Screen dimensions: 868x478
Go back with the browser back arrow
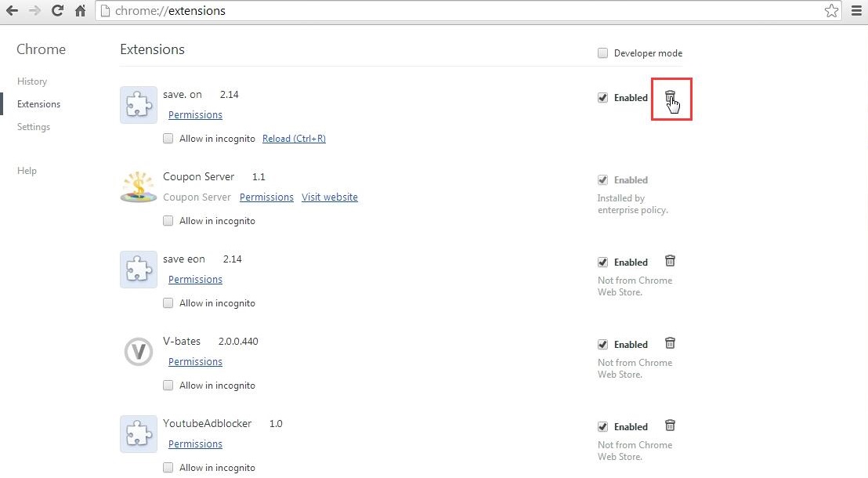point(12,10)
